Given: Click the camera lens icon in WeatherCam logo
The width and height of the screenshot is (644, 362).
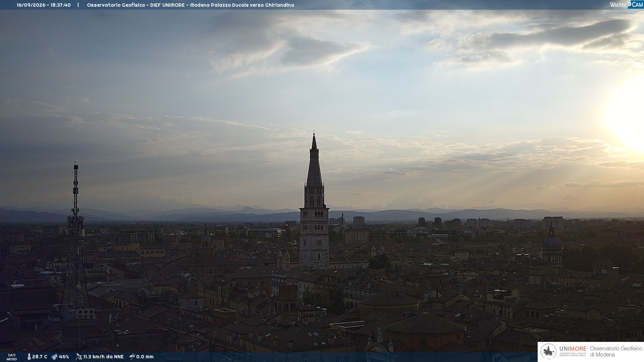Looking at the screenshot, I should tap(630, 4).
